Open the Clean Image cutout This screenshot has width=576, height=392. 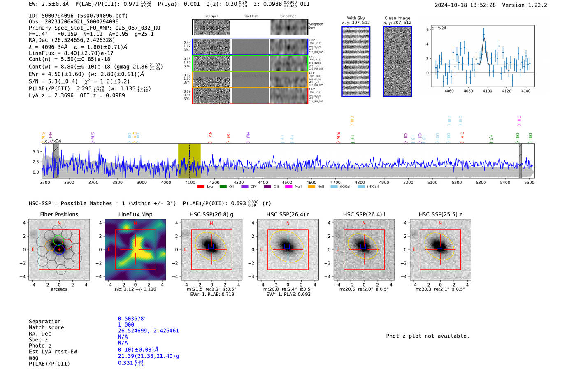pyautogui.click(x=397, y=61)
